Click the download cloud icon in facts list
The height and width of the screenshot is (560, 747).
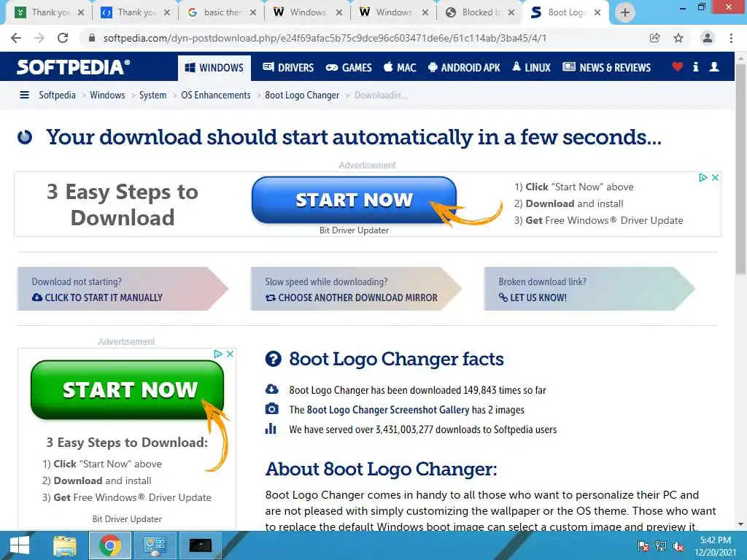pyautogui.click(x=271, y=389)
